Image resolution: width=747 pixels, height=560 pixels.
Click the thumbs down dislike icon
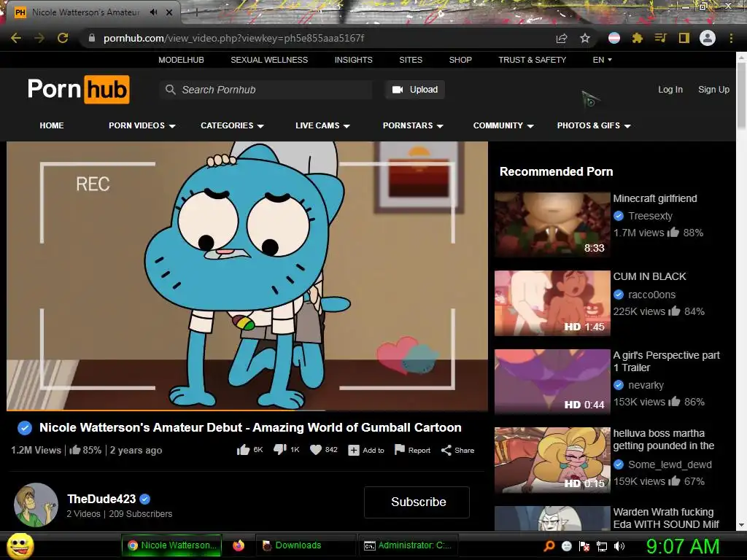pyautogui.click(x=279, y=450)
